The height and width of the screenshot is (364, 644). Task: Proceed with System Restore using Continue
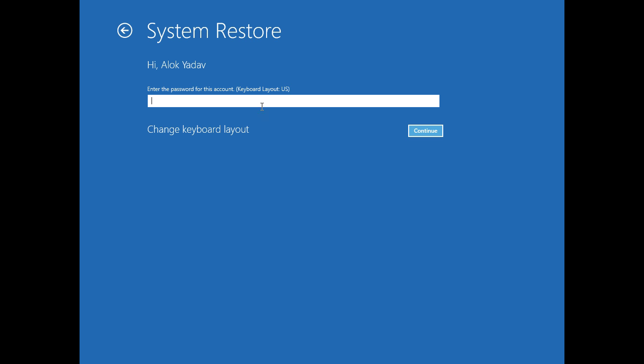[425, 131]
